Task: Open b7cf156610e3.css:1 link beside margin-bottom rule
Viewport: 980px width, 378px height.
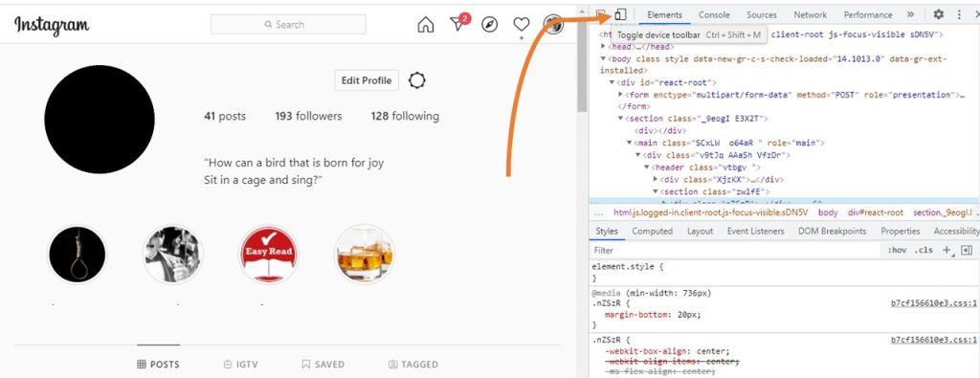Action: 934,303
